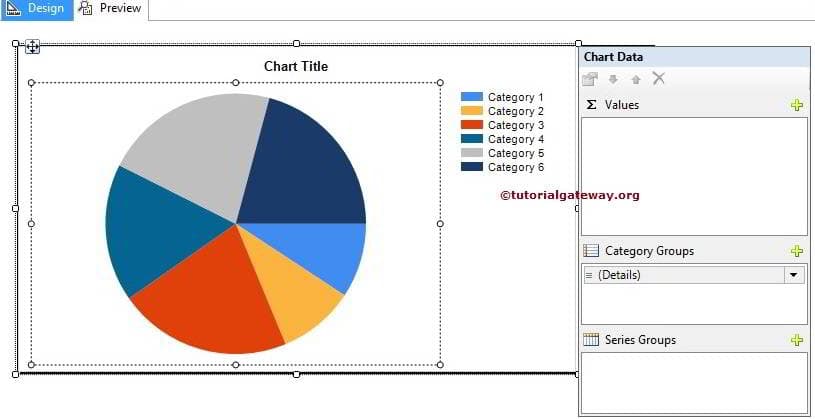Click the Category 5 gray legend swatch
Image resolution: width=815 pixels, height=419 pixels.
tap(471, 153)
